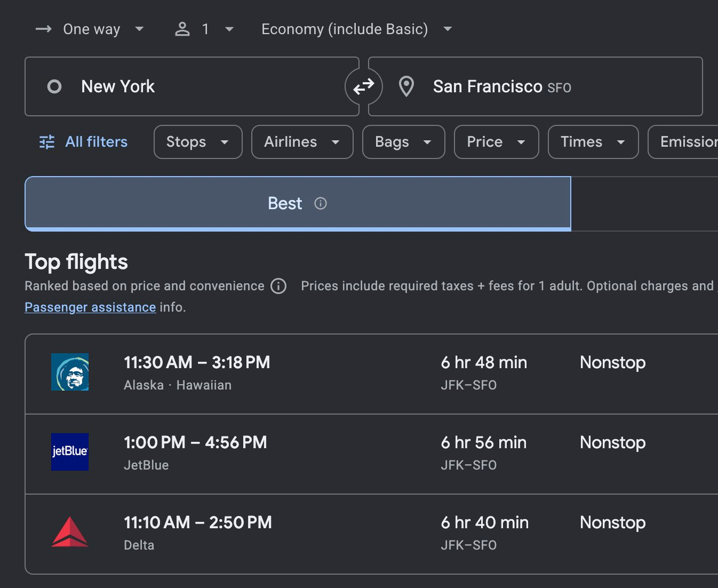Open the Passenger assistance link
The image size is (718, 588).
[x=90, y=307]
